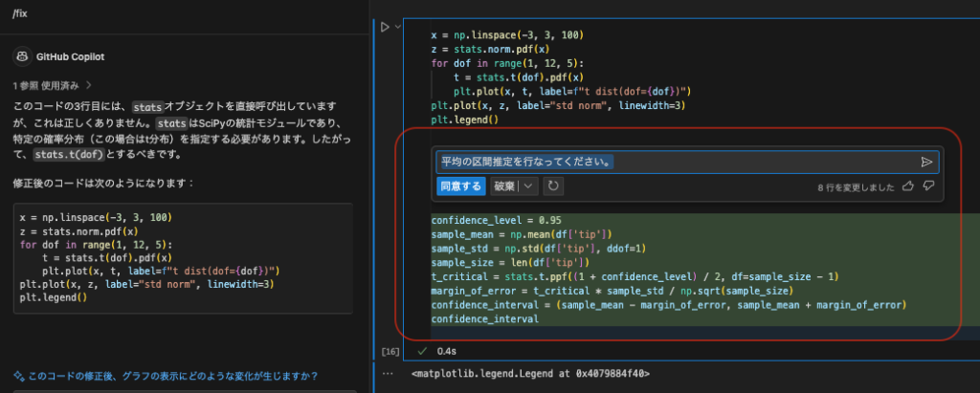Click the Copilot chat code block
Screen dimensions: 980x393
click(183, 258)
